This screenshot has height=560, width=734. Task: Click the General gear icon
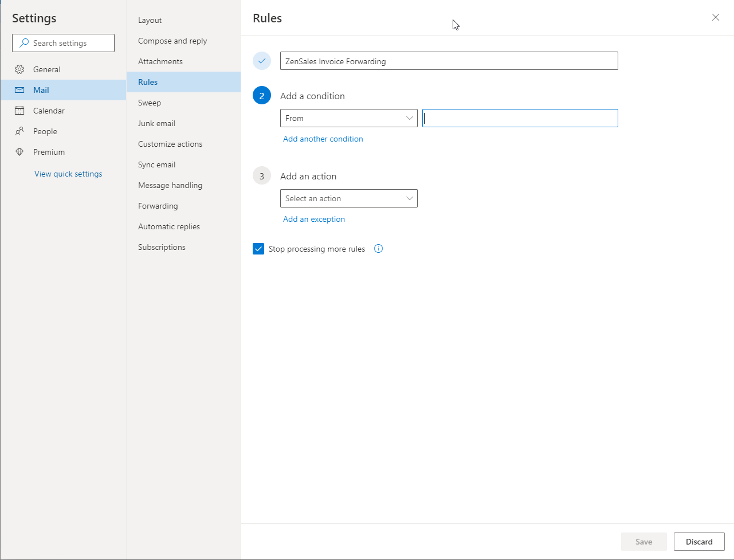[19, 69]
